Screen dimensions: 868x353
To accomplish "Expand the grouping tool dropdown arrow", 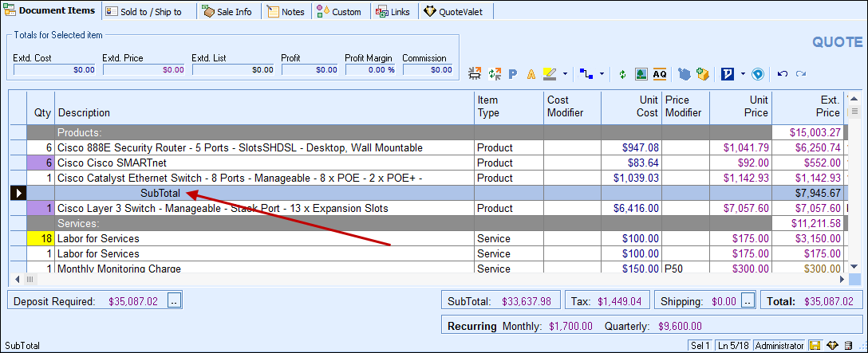I will point(602,74).
